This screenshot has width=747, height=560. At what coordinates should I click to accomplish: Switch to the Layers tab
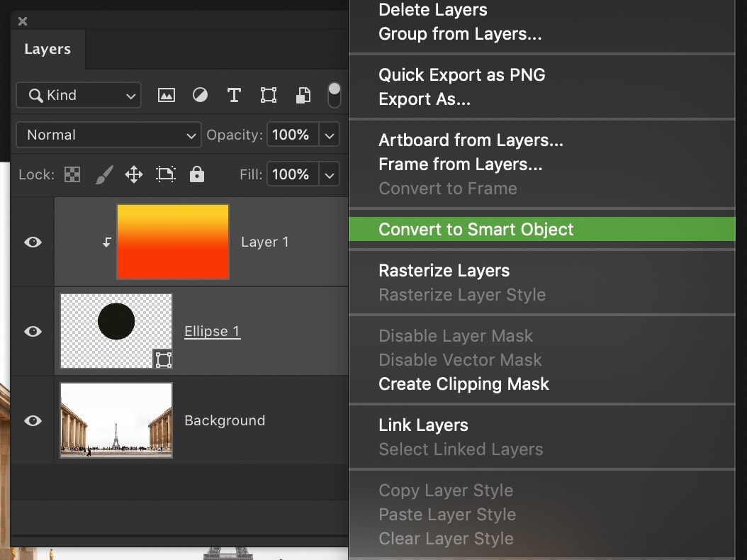click(x=47, y=49)
